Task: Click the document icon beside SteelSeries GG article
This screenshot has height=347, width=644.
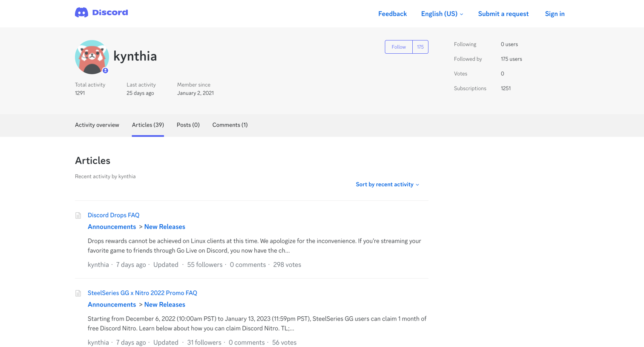Action: pyautogui.click(x=78, y=293)
